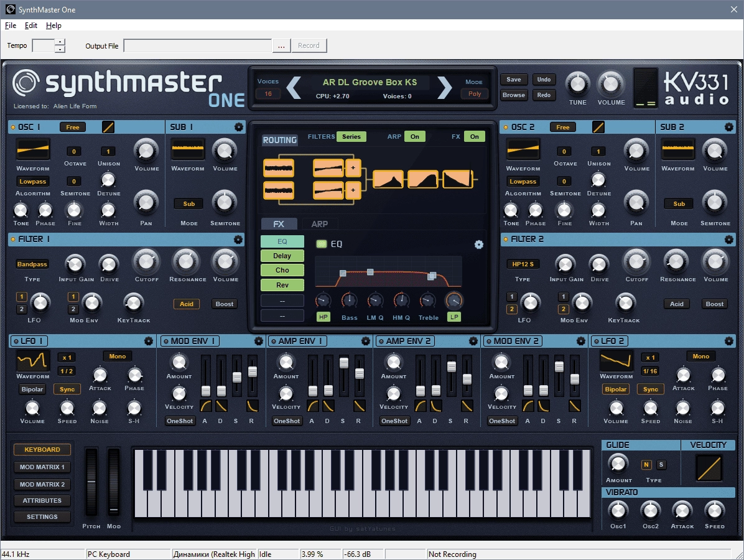The image size is (744, 560).
Task: Open SUB 2 mode Sub dropdown
Action: point(679,204)
